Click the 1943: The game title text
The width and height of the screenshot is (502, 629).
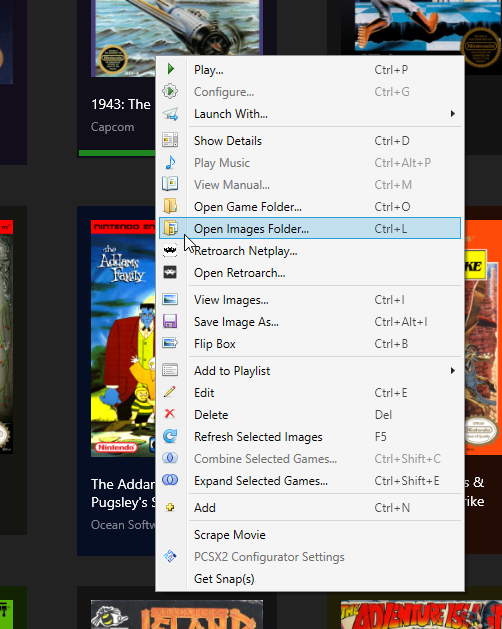[121, 104]
